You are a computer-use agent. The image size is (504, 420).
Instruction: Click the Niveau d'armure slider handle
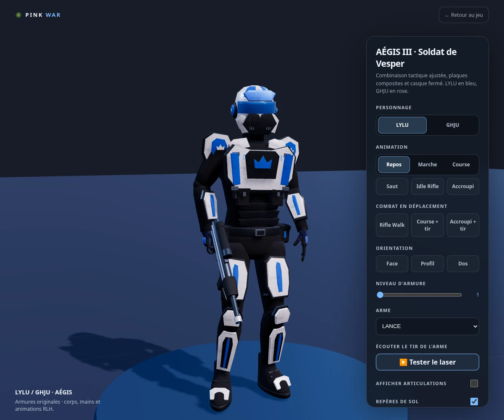point(380,295)
